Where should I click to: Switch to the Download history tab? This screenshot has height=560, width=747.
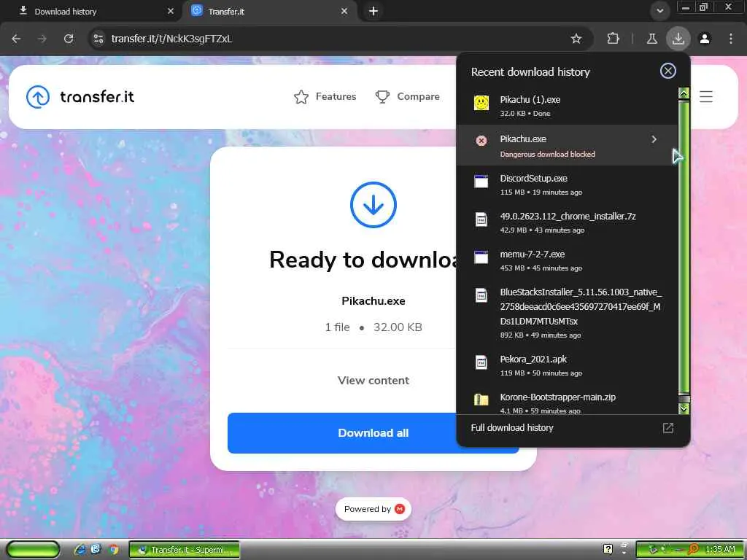pos(93,11)
